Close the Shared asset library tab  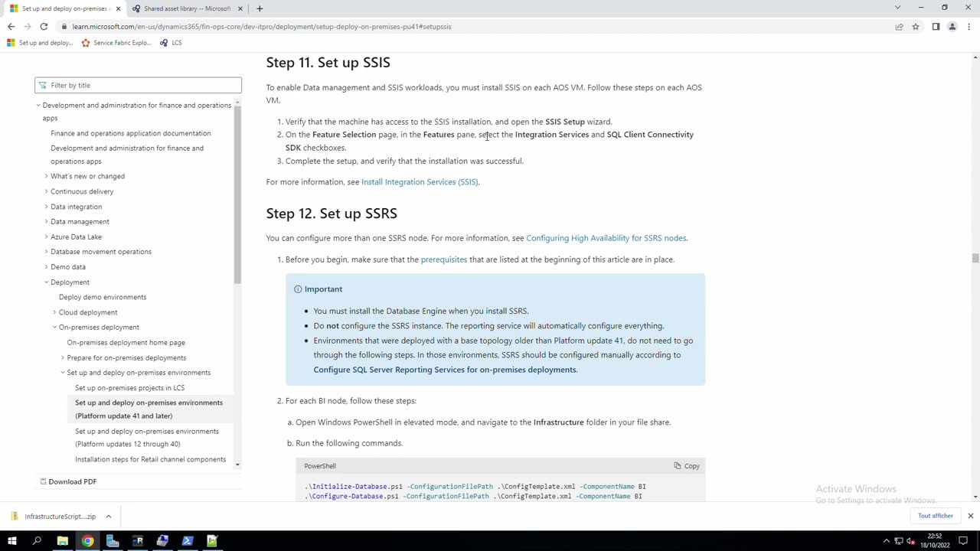click(240, 8)
